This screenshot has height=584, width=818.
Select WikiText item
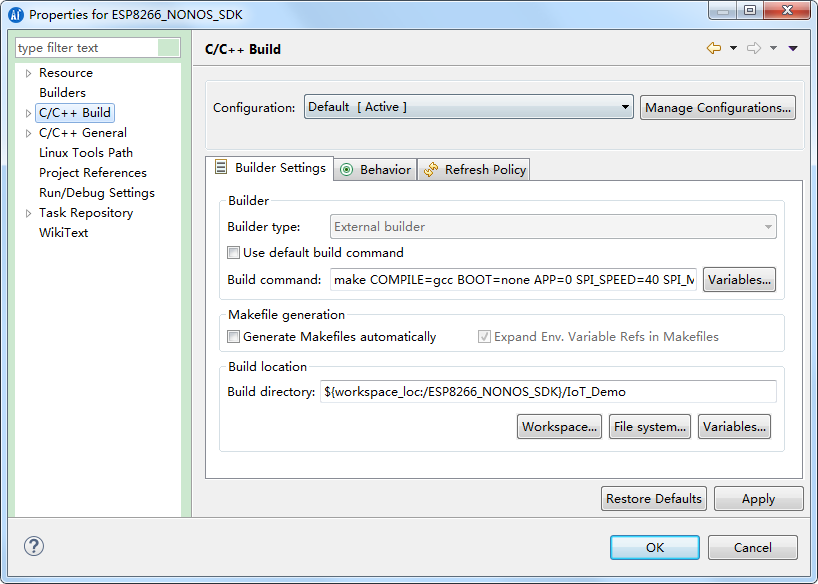[63, 233]
